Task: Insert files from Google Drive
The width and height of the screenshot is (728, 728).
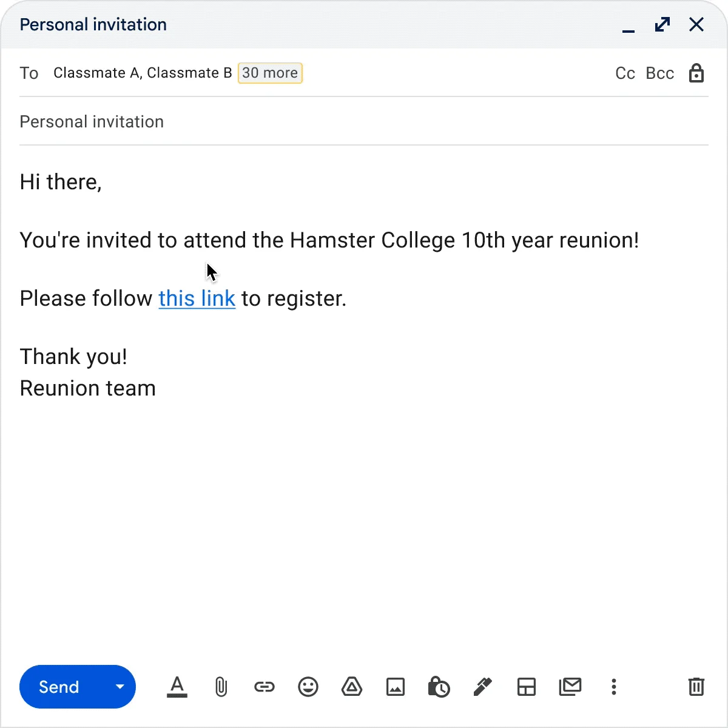Action: point(352,687)
